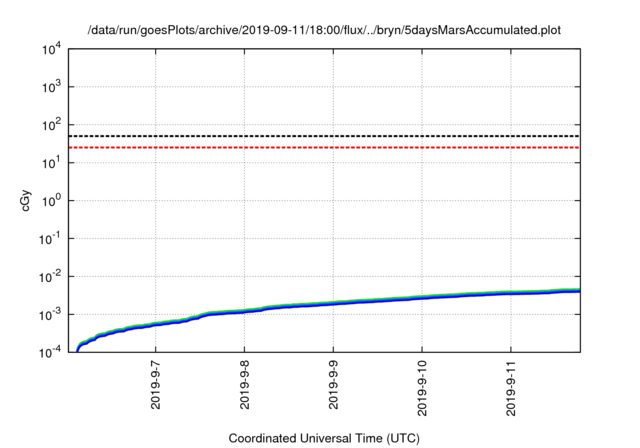The image size is (640, 448).
Task: Click the 2019-9-11 date tick label
Action: 511,388
